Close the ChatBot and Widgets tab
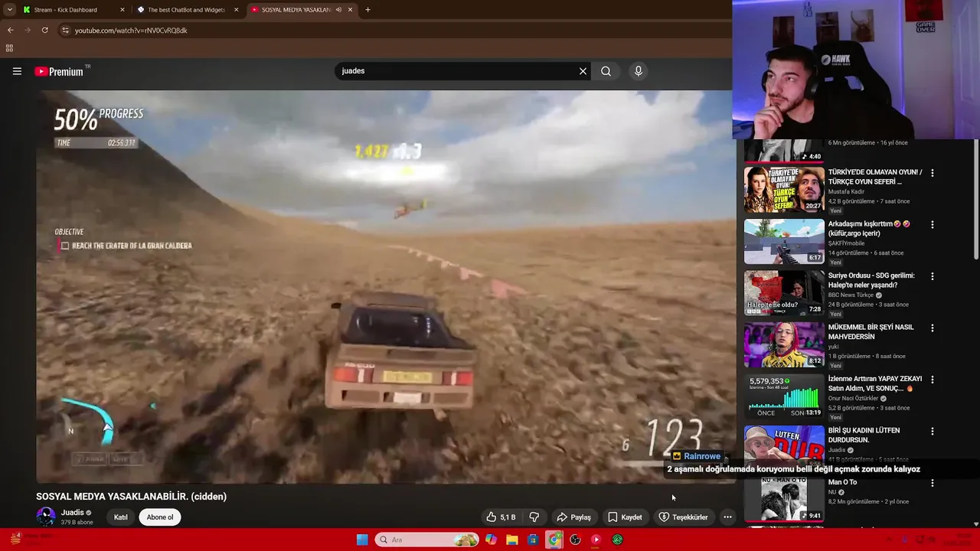 pyautogui.click(x=236, y=10)
